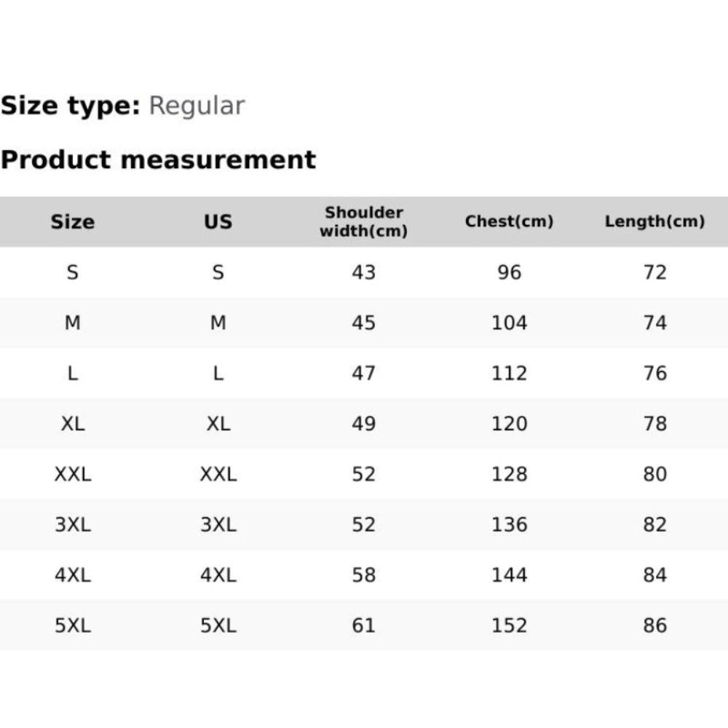Click the Shoulder width(cm) header
This screenshot has width=728, height=728.
pos(363,221)
